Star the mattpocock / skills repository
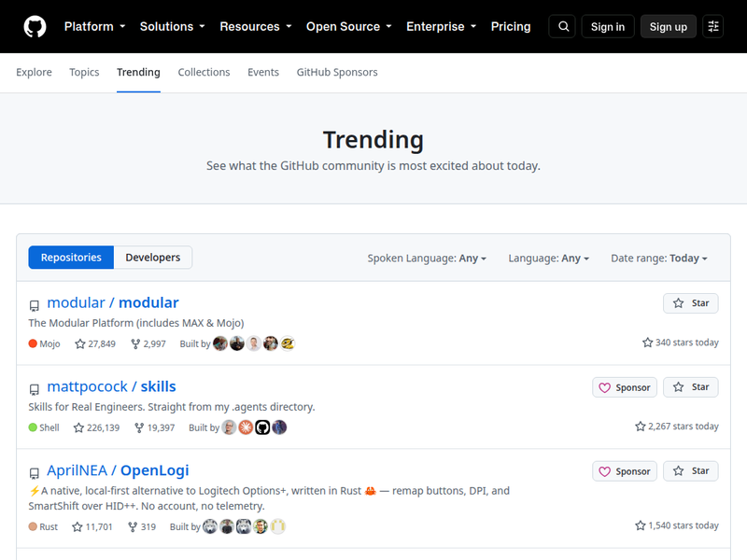 pyautogui.click(x=691, y=387)
